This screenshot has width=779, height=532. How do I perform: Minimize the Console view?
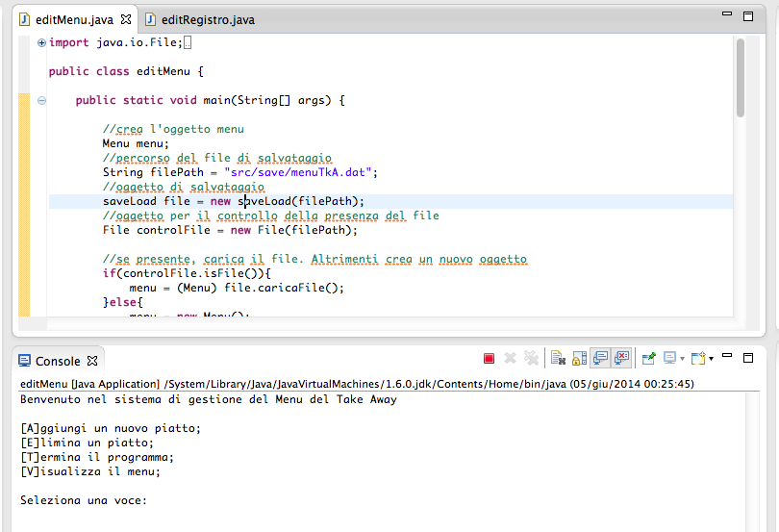[x=727, y=356]
